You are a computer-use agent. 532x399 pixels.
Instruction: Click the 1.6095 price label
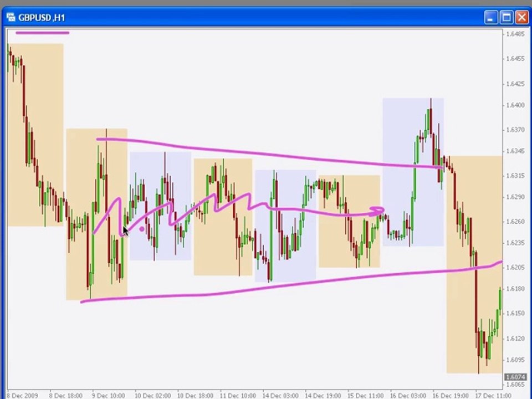point(515,360)
